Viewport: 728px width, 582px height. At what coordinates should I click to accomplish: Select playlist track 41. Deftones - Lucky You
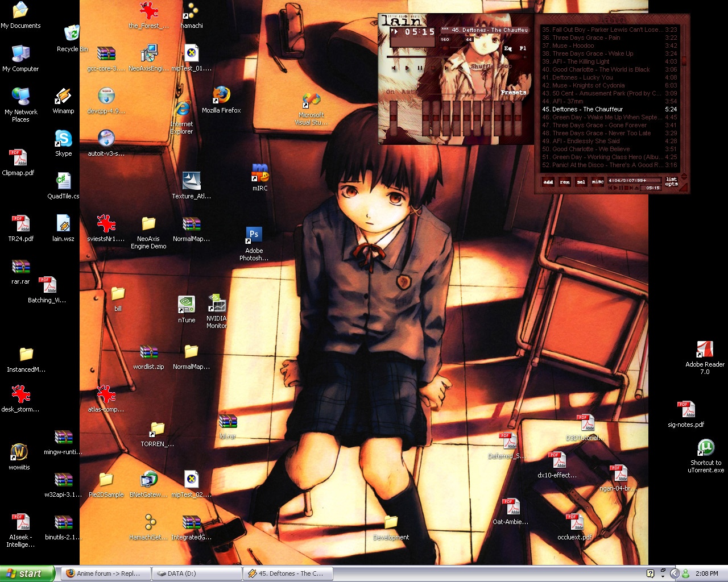point(609,77)
